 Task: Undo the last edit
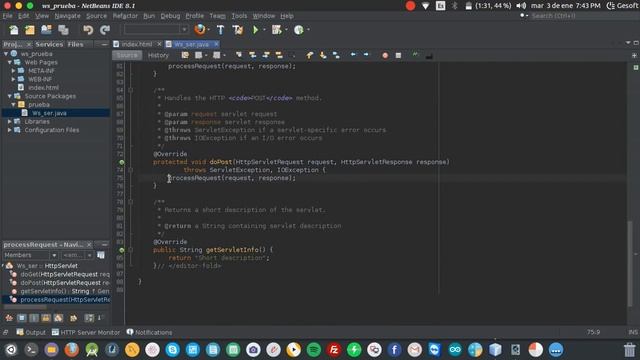(x=88, y=30)
